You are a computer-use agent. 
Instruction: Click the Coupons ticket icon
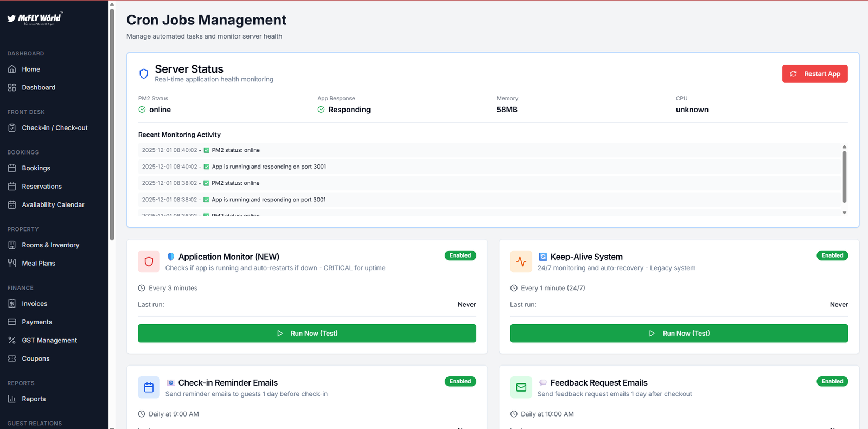[12, 359]
